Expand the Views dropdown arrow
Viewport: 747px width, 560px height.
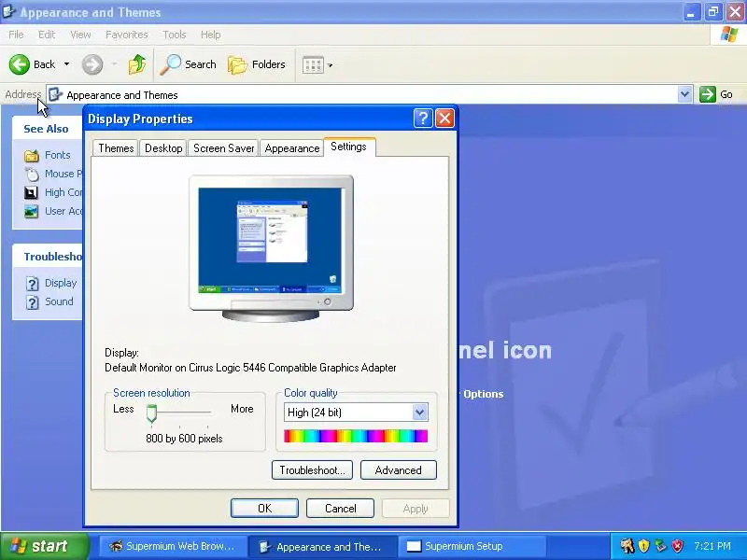coord(331,65)
